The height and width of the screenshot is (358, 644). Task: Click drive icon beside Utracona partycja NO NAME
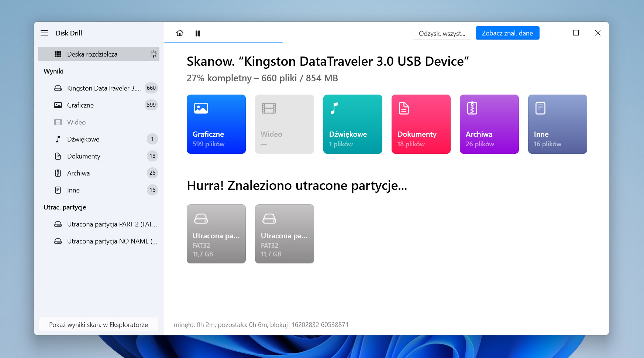58,241
